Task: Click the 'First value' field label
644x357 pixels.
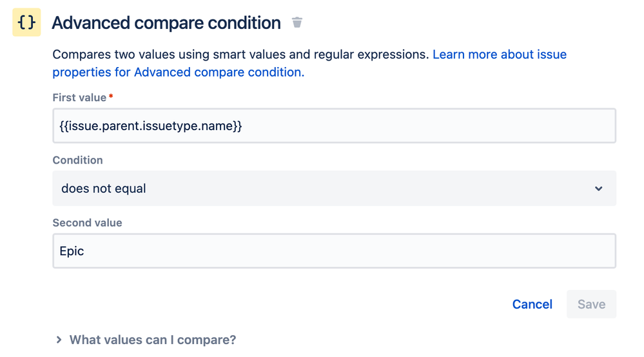Action: point(79,98)
